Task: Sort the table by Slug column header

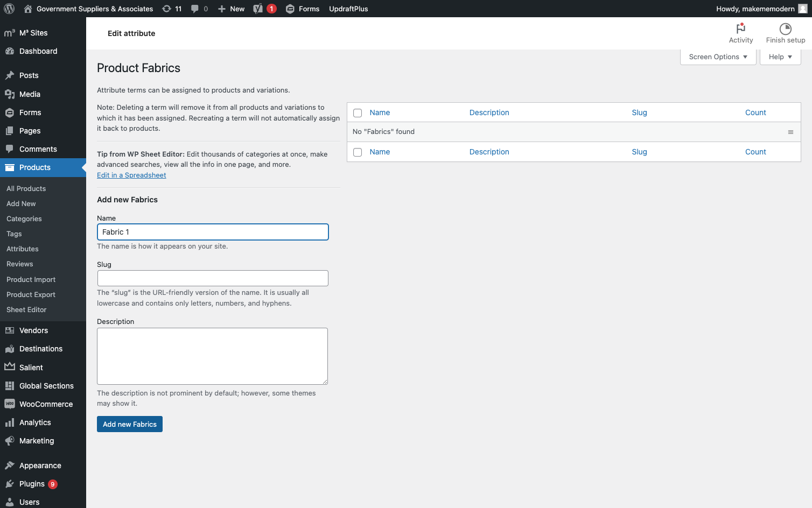Action: click(639, 112)
